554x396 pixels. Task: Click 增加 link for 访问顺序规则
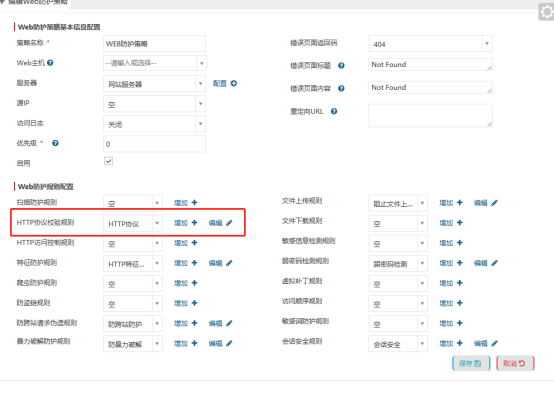(446, 303)
